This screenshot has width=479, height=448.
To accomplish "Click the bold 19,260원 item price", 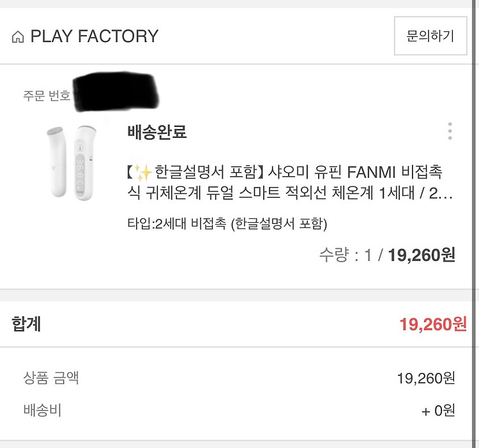I will 422,255.
